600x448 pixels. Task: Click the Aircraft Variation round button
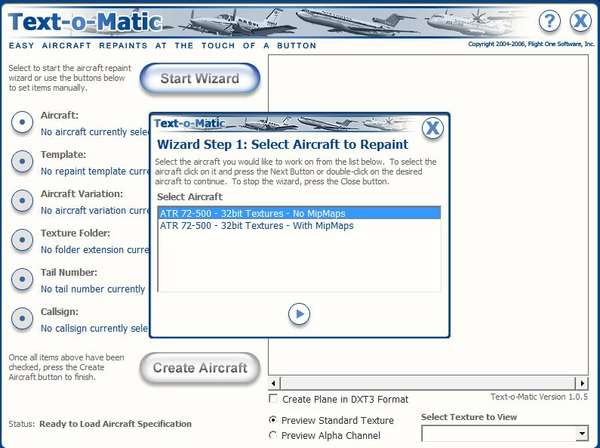(x=22, y=200)
